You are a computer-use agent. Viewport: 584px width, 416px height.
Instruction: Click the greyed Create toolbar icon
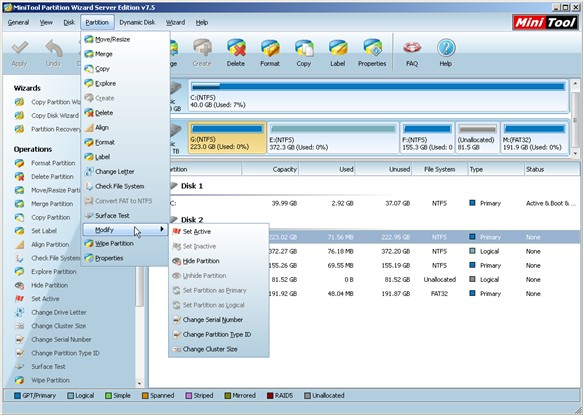202,48
